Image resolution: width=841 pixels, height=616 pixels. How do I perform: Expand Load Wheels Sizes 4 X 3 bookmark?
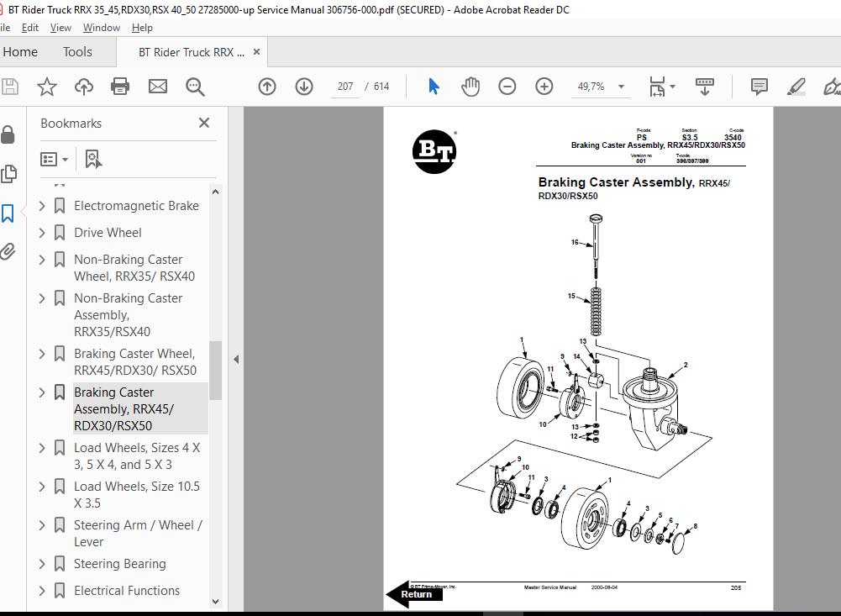pyautogui.click(x=42, y=448)
